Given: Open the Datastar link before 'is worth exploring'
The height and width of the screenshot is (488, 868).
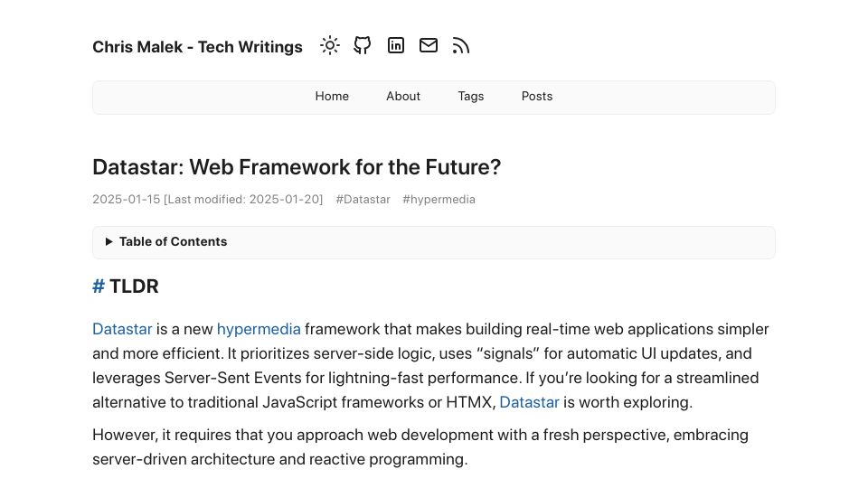Looking at the screenshot, I should pos(529,402).
